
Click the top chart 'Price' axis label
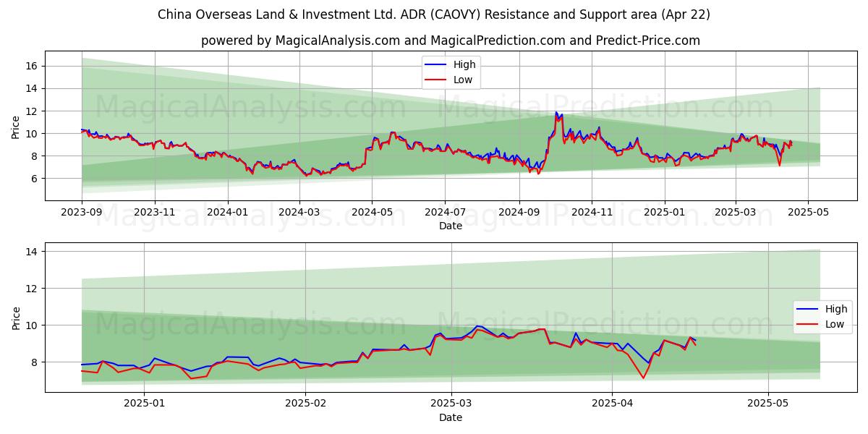16,126
